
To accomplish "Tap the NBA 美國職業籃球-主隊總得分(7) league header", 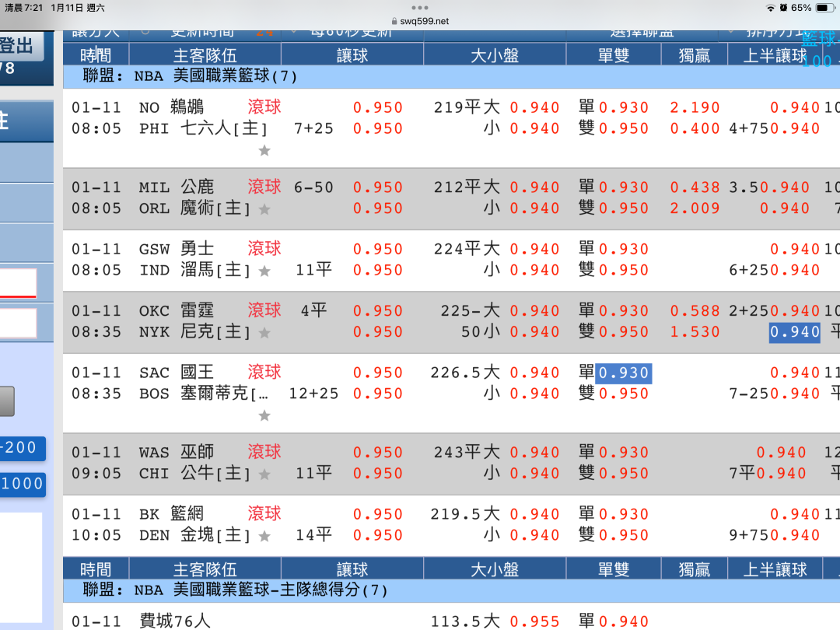I will (451, 590).
